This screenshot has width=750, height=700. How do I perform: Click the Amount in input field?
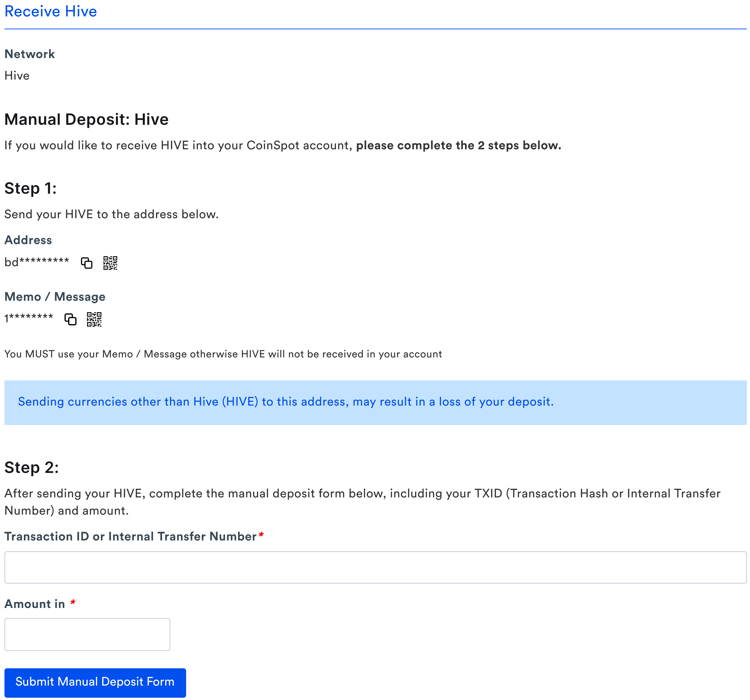point(87,634)
